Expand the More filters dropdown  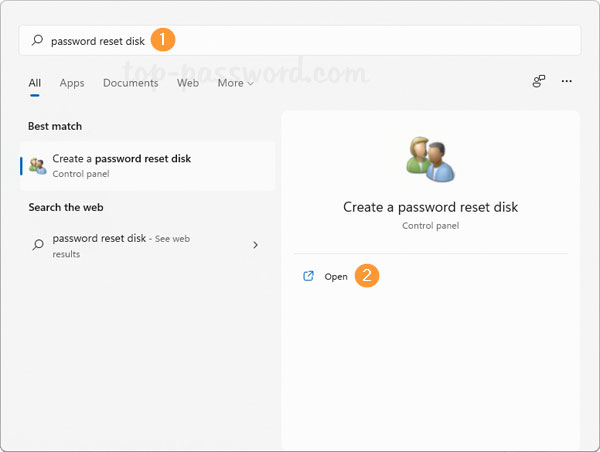click(234, 83)
